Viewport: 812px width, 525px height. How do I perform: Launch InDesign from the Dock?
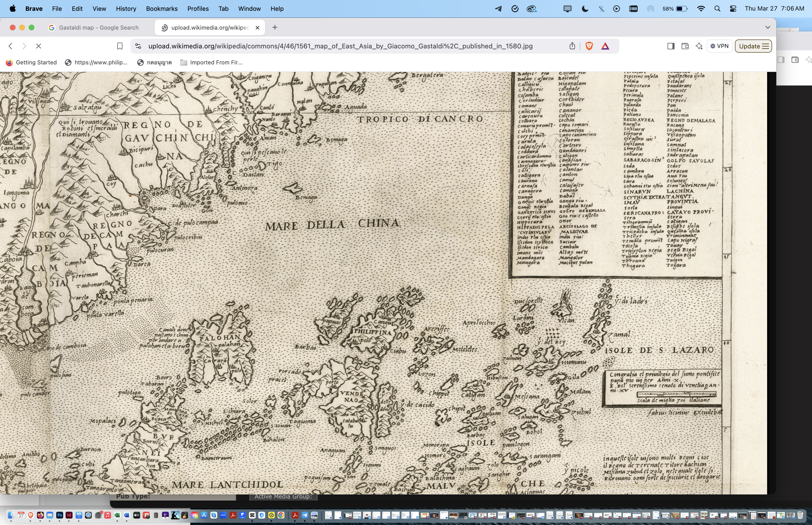click(69, 515)
